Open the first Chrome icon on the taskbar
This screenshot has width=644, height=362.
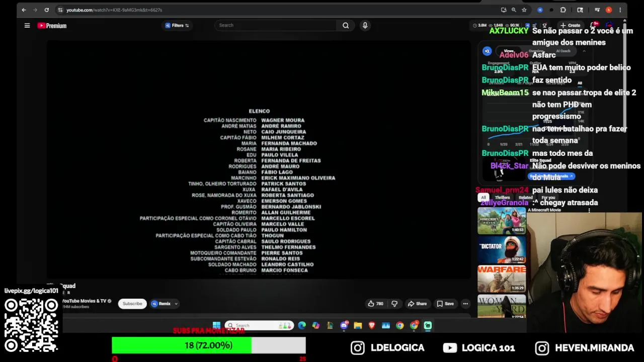(399, 325)
